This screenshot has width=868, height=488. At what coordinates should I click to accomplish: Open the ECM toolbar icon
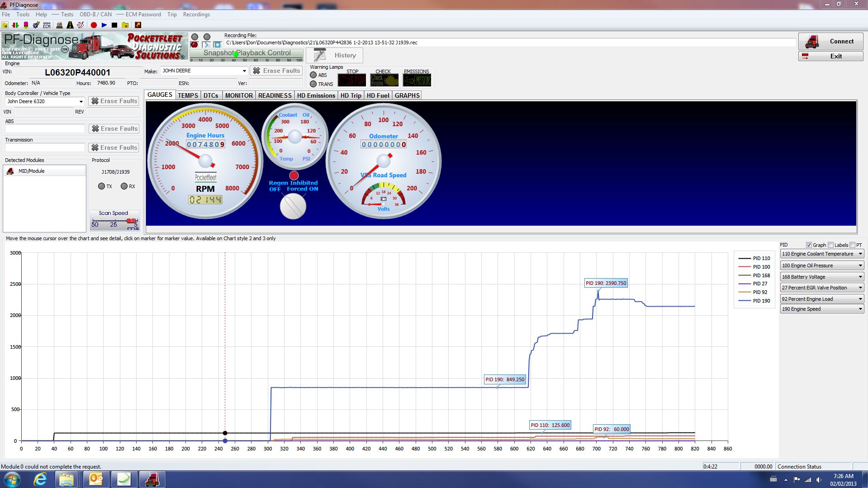(47, 25)
